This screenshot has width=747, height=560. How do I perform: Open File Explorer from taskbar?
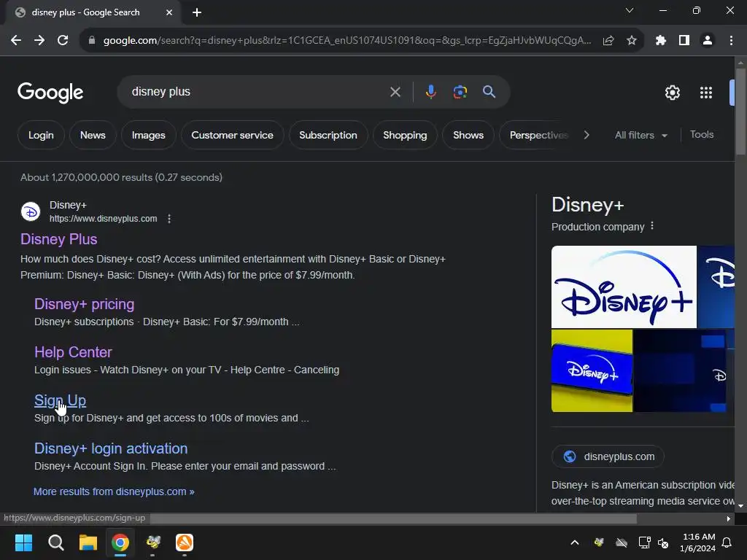88,542
